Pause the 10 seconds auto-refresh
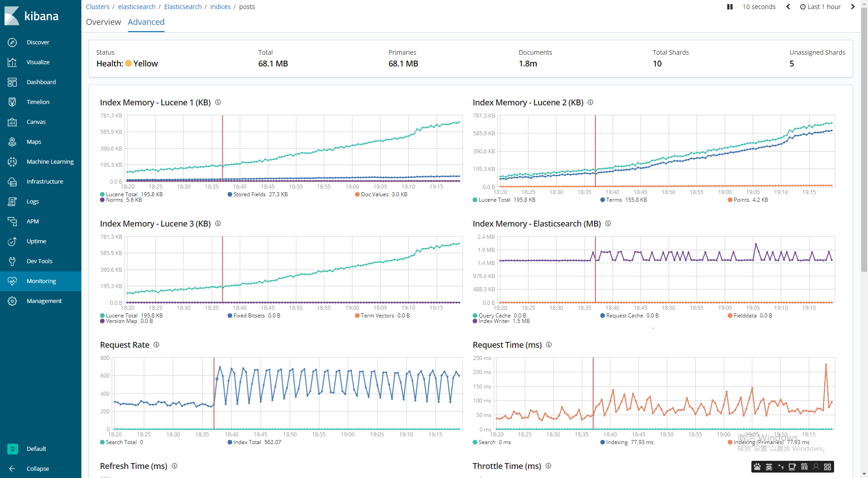The width and height of the screenshot is (868, 478). point(730,7)
